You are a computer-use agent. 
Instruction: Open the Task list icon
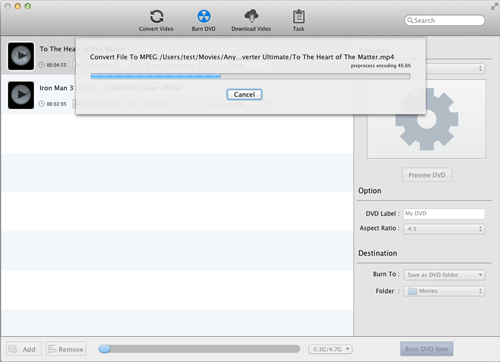click(x=298, y=20)
